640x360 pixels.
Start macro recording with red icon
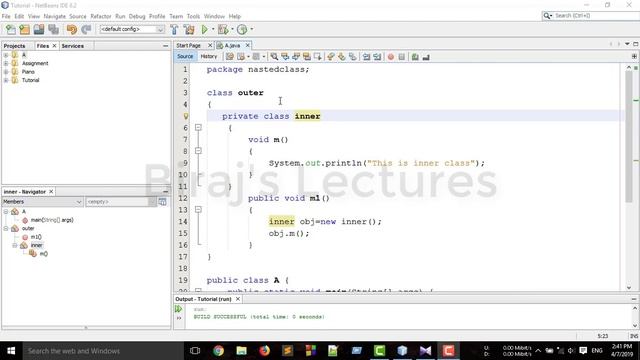coord(391,57)
